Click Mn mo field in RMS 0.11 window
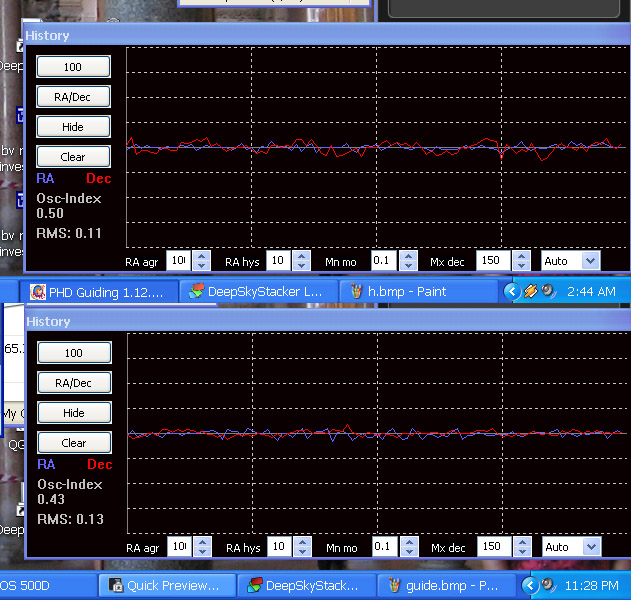 click(384, 260)
